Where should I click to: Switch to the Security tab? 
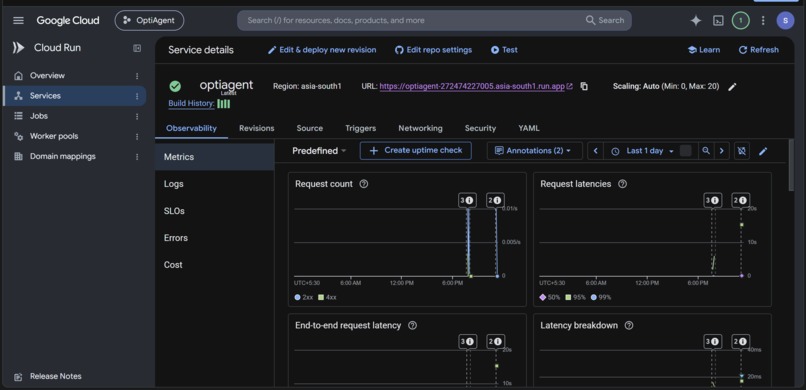pos(480,128)
